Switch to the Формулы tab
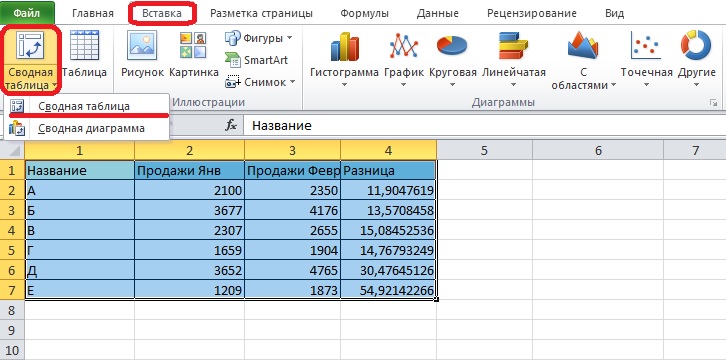 364,13
